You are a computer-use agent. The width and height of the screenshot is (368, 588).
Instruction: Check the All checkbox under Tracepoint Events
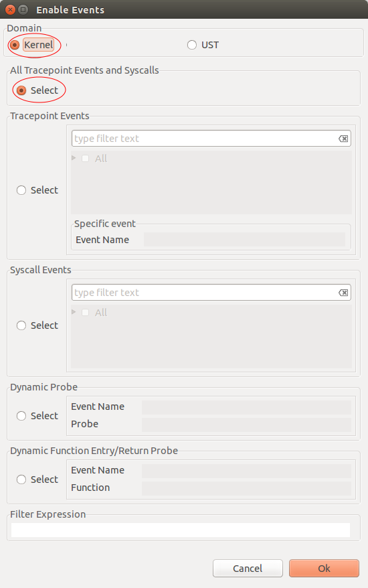[x=86, y=158]
